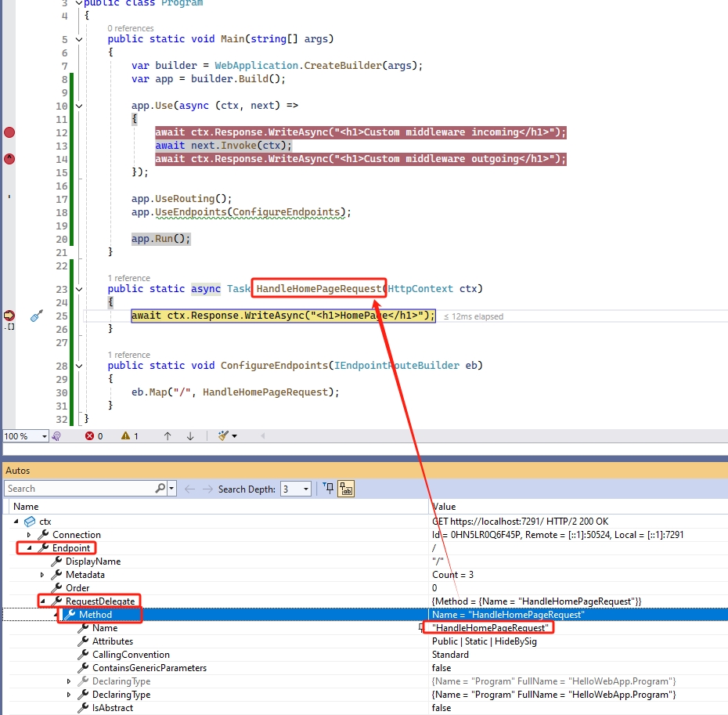This screenshot has width=728, height=715.
Task: Open the Search Depth dropdown
Action: [x=296, y=489]
